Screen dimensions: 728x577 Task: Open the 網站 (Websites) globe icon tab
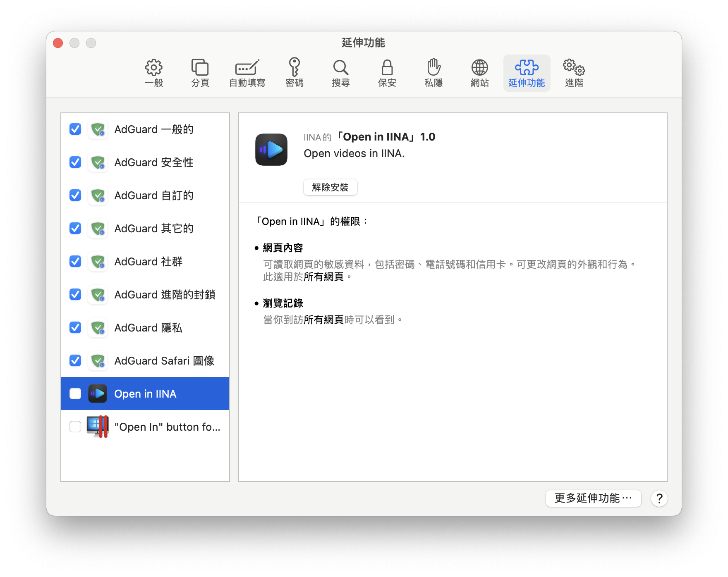coord(480,73)
